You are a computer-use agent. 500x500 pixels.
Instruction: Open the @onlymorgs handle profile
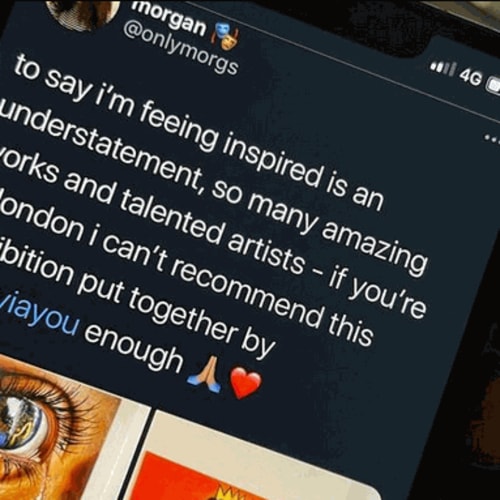coord(180,50)
